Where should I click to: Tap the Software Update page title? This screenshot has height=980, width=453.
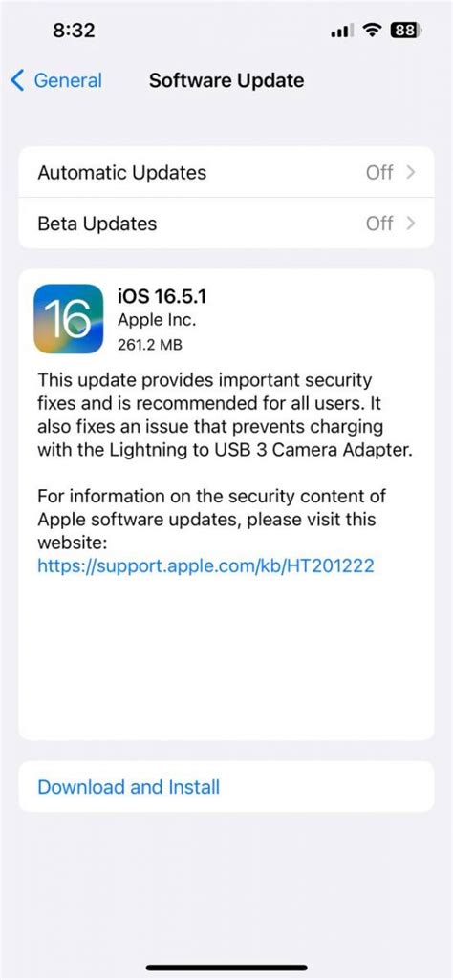[226, 80]
